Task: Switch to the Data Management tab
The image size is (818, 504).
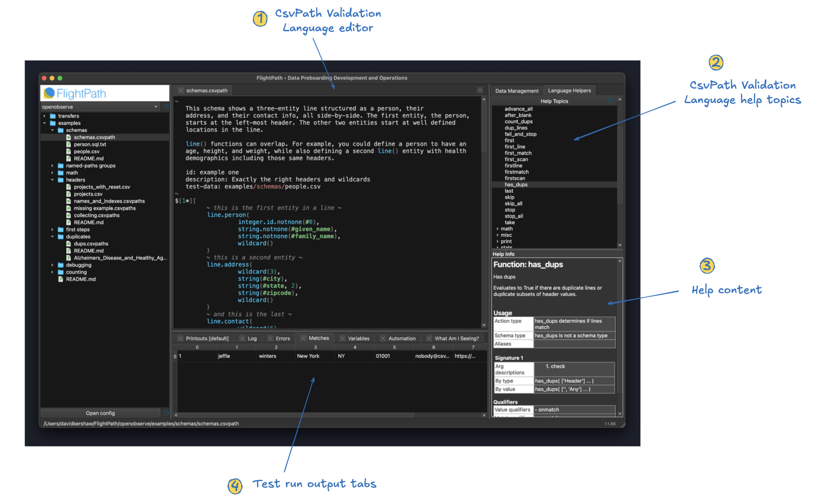Action: [x=516, y=91]
